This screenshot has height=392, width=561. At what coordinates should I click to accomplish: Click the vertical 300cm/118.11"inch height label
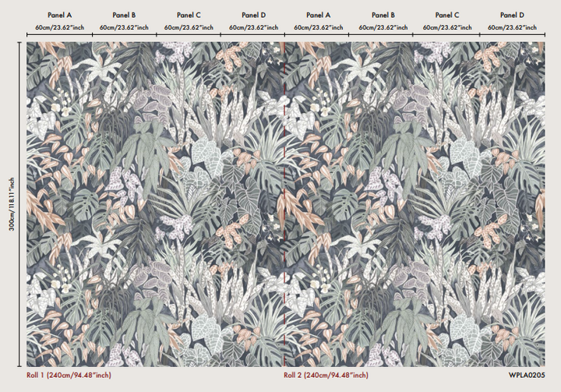pyautogui.click(x=9, y=203)
